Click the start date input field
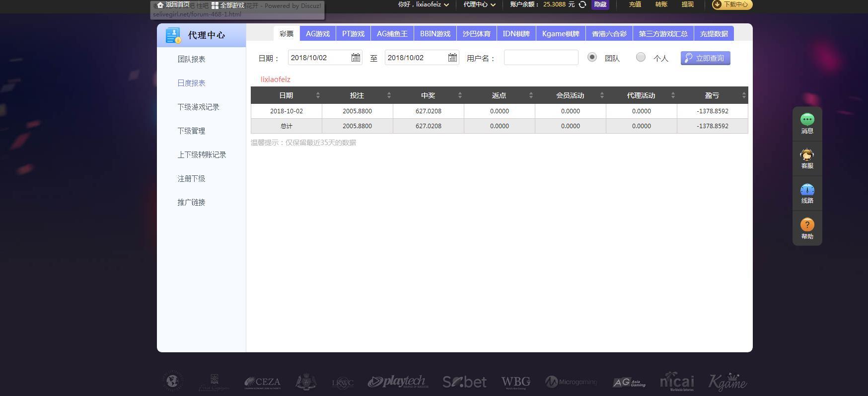The width and height of the screenshot is (868, 396). pos(325,58)
